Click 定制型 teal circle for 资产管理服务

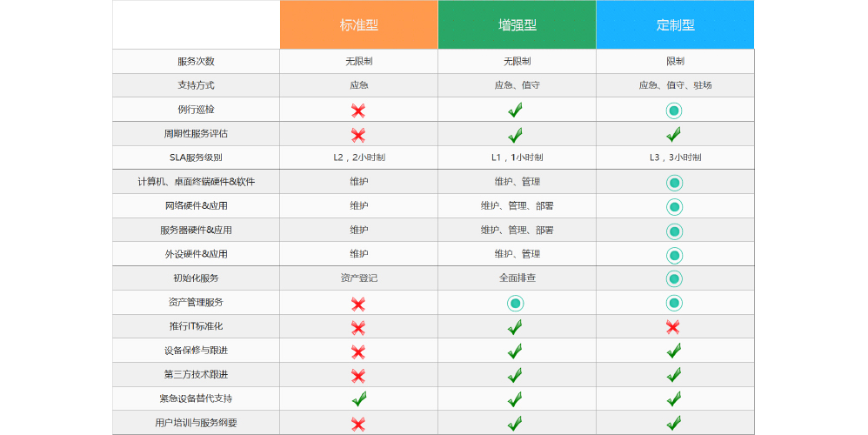(x=674, y=304)
